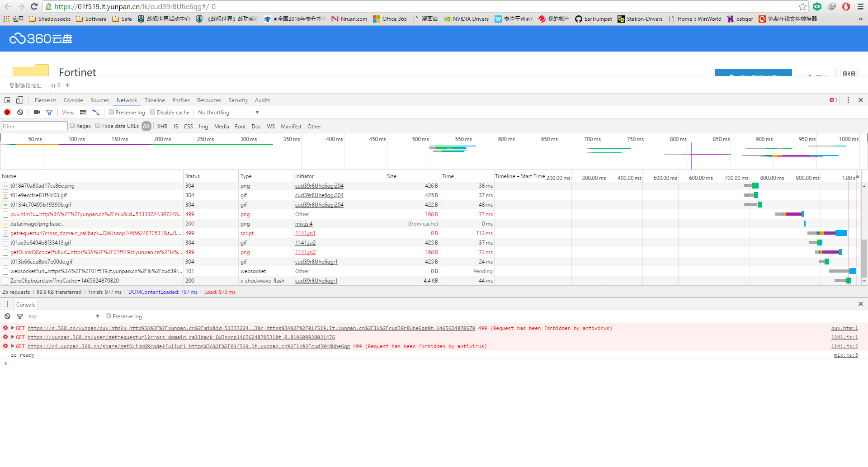Open the Profiles tab

[x=181, y=100]
